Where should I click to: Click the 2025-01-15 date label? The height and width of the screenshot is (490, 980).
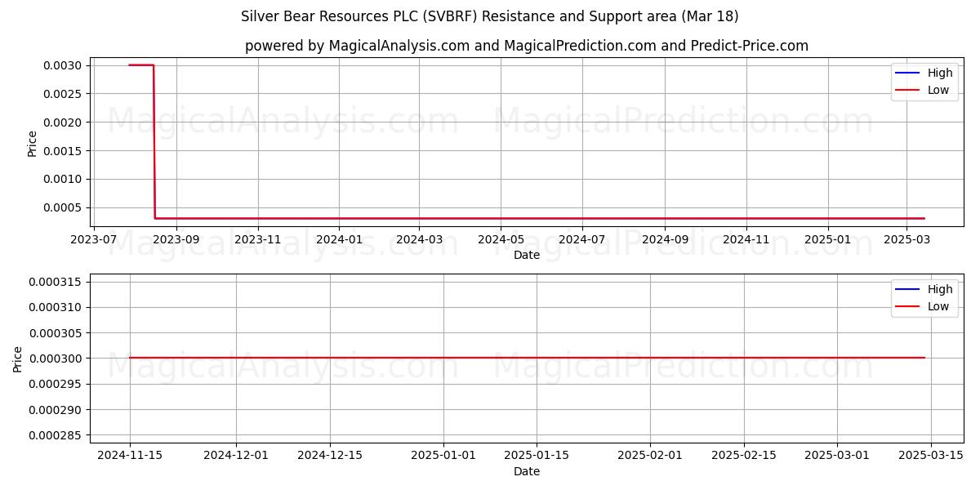point(536,456)
